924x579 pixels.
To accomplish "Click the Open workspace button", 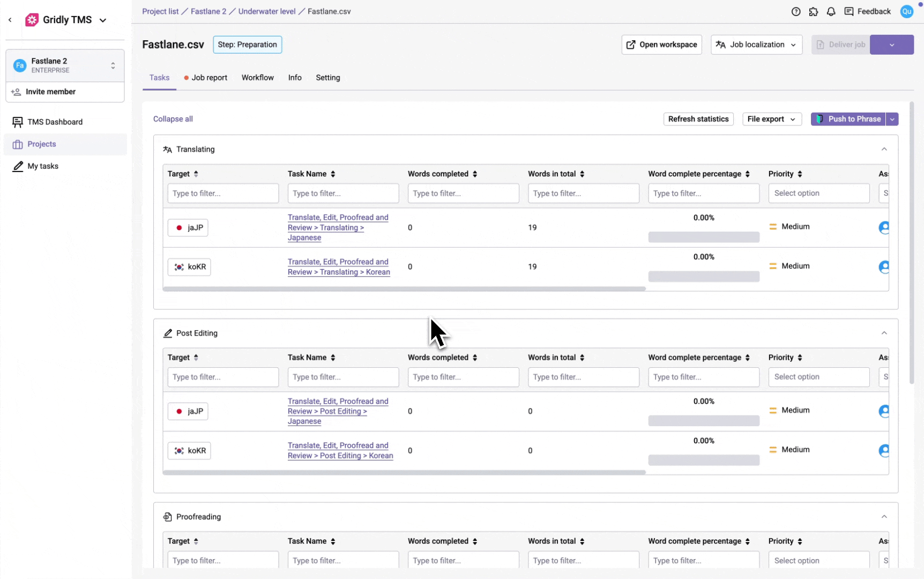I will (x=661, y=44).
